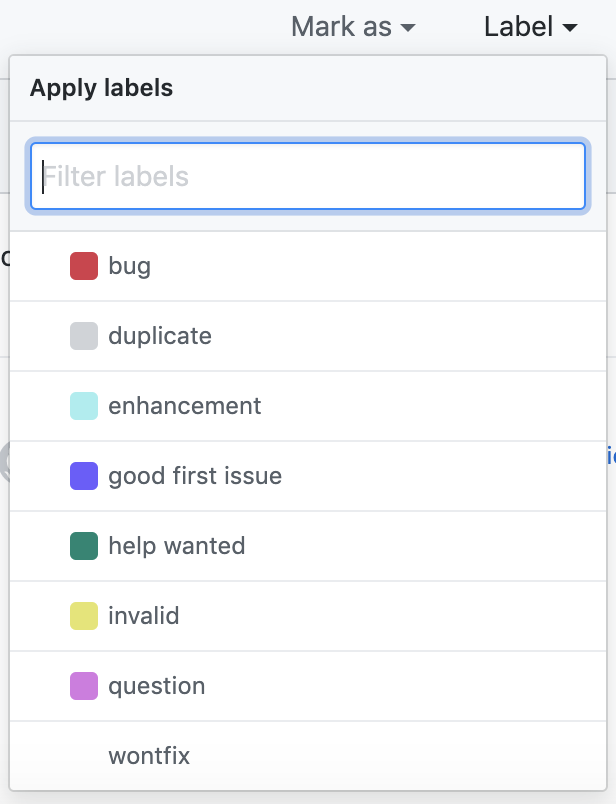The height and width of the screenshot is (804, 616).
Task: Click the purple good first issue swatch
Action: click(x=85, y=476)
